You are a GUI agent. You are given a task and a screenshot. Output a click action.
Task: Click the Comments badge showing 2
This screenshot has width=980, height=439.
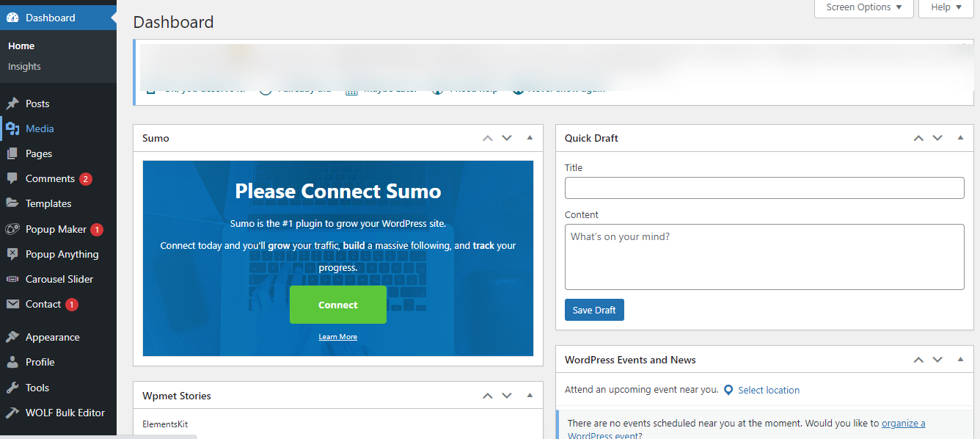(86, 179)
